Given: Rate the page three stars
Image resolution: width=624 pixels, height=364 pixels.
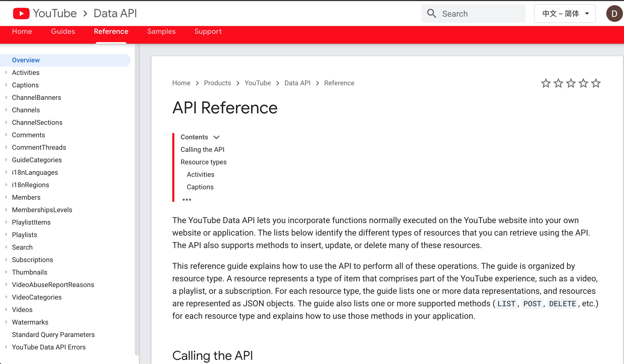Looking at the screenshot, I should coord(571,83).
